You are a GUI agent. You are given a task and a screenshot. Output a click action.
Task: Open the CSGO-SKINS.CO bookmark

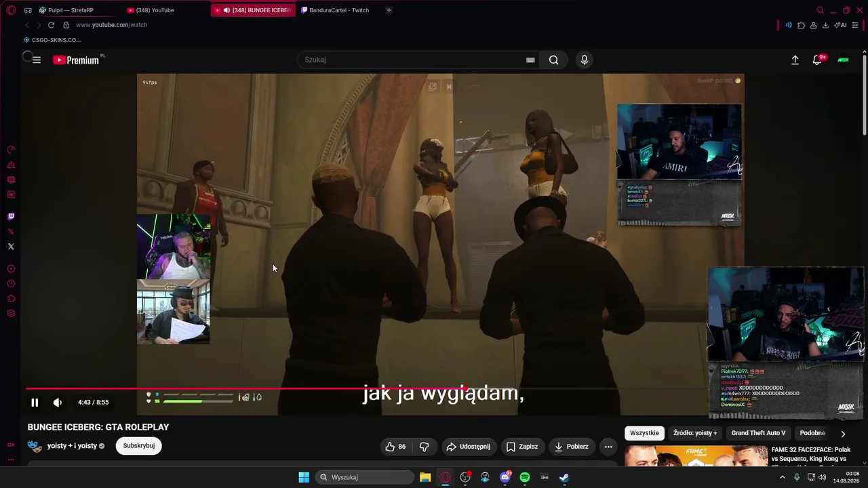[52, 40]
